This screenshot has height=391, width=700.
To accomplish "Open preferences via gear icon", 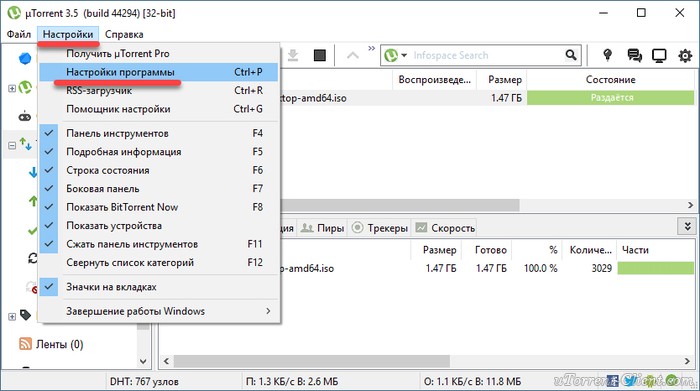I will [x=685, y=56].
